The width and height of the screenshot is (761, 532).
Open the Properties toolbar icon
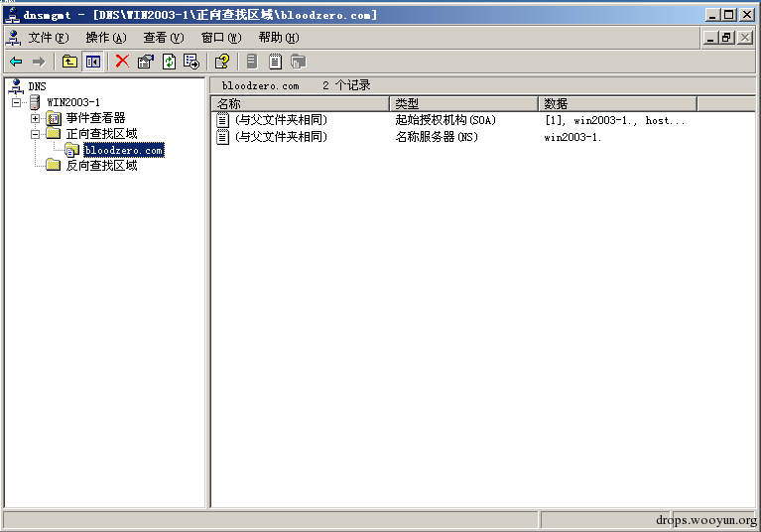146,62
